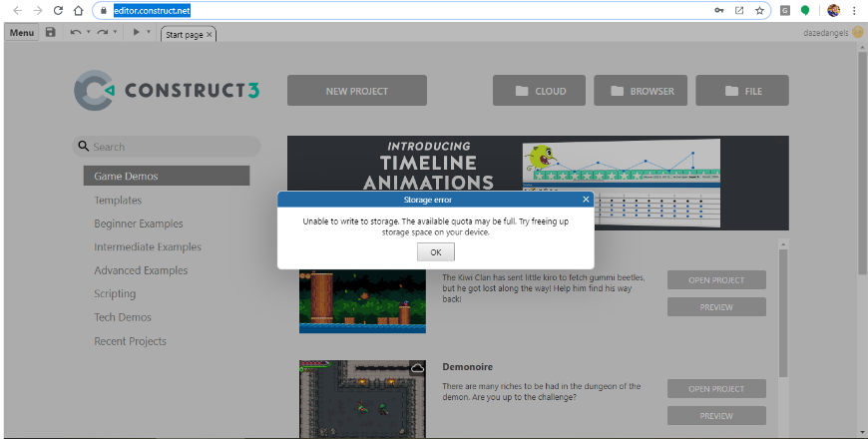Click the Save floppy disk icon
The height and width of the screenshot is (439, 868).
(x=50, y=32)
